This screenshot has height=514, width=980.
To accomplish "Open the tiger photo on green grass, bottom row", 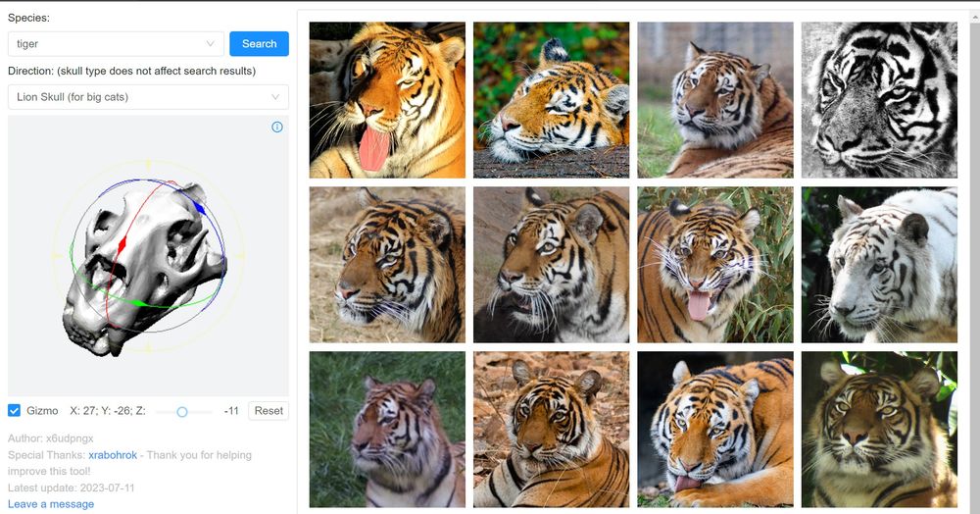I will click(x=387, y=429).
